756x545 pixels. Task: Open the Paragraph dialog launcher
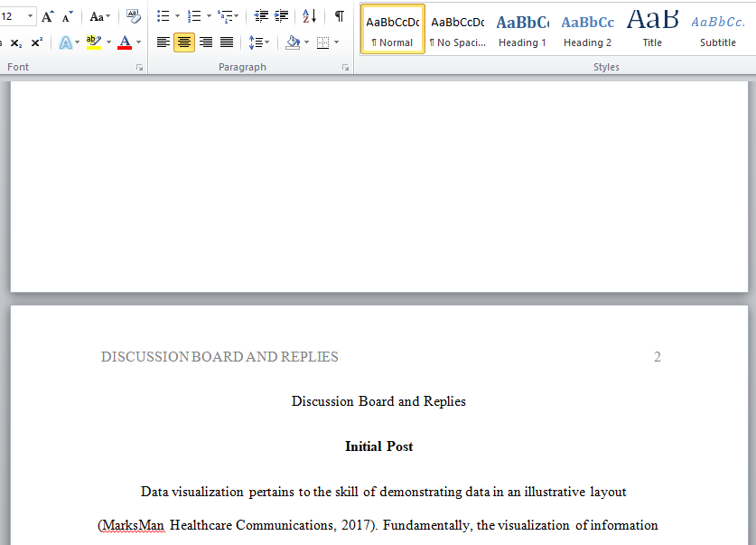pyautogui.click(x=345, y=68)
